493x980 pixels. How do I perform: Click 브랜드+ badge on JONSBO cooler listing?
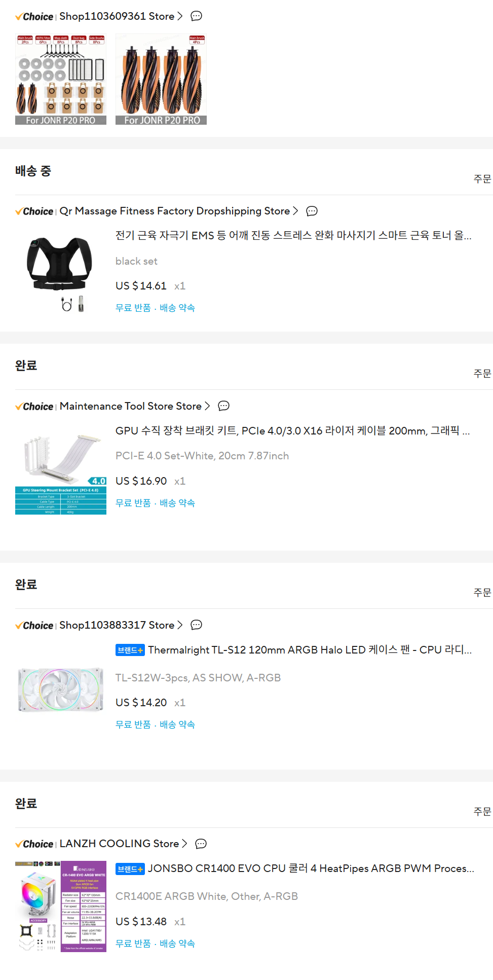[130, 869]
